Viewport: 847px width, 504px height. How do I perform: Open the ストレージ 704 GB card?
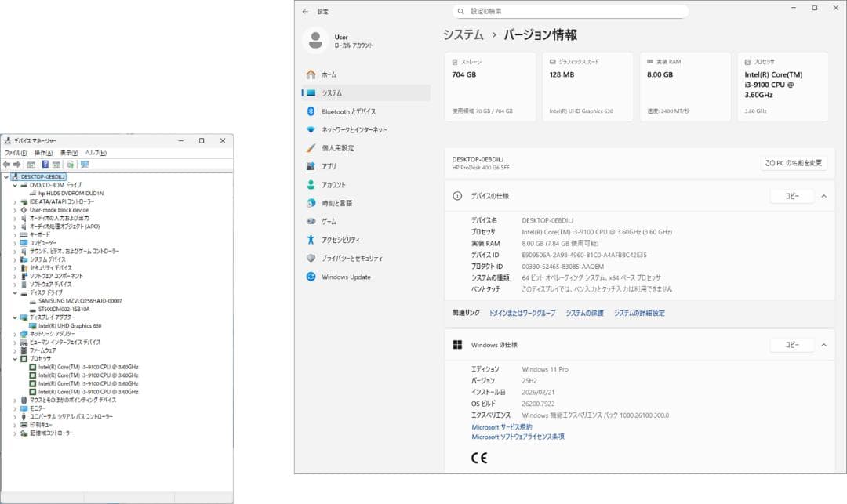pyautogui.click(x=490, y=87)
